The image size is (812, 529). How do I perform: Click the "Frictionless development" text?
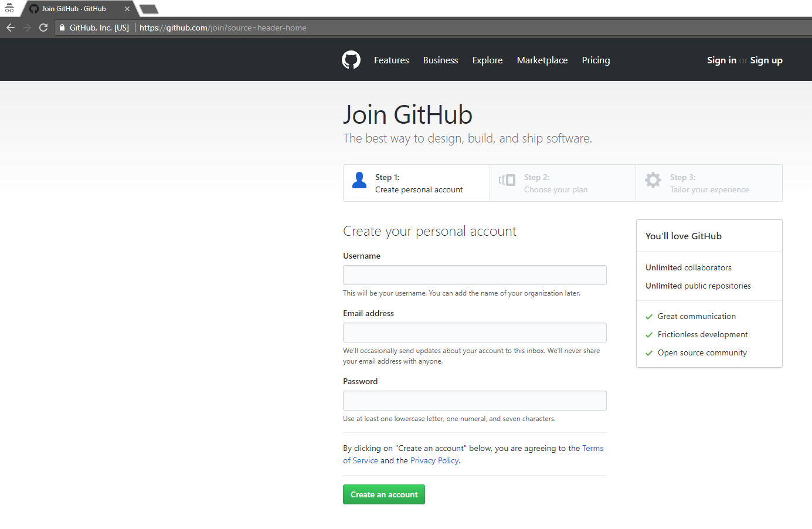click(x=702, y=334)
